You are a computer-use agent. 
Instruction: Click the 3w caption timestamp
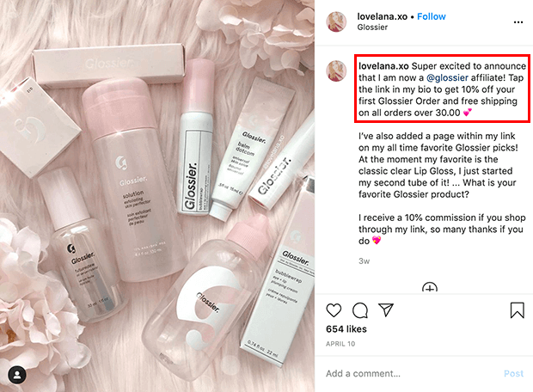(x=364, y=261)
